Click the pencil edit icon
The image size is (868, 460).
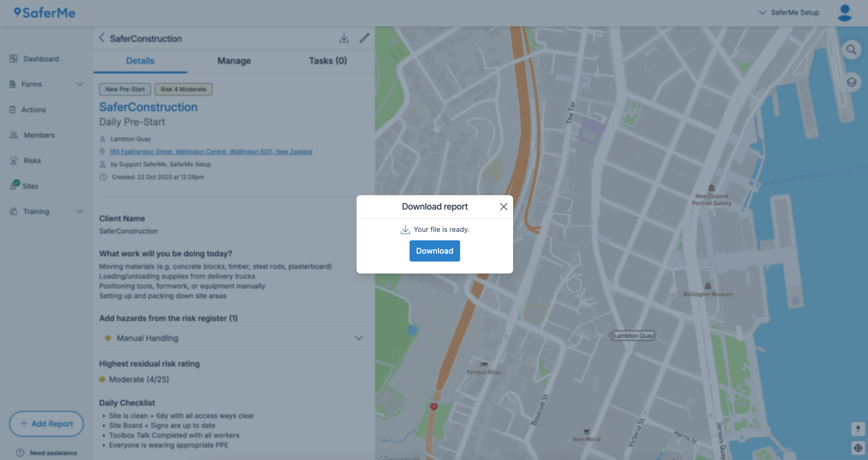[x=364, y=38]
